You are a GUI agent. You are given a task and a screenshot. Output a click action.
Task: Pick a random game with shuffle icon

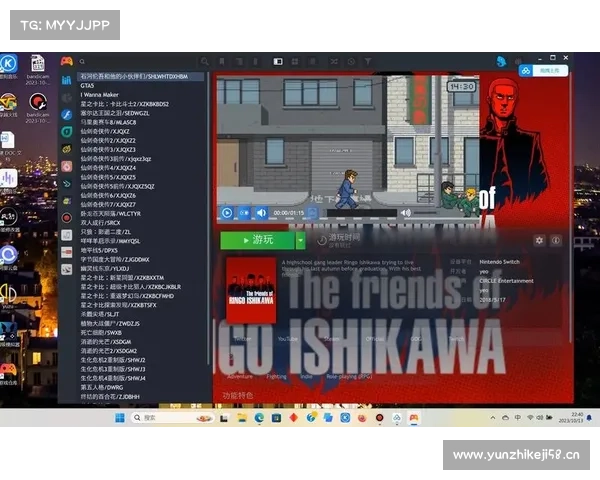coord(334,61)
